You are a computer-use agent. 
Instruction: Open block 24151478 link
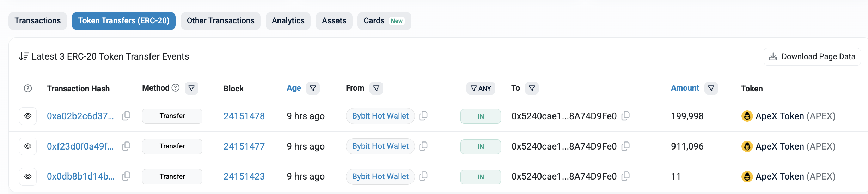point(244,116)
